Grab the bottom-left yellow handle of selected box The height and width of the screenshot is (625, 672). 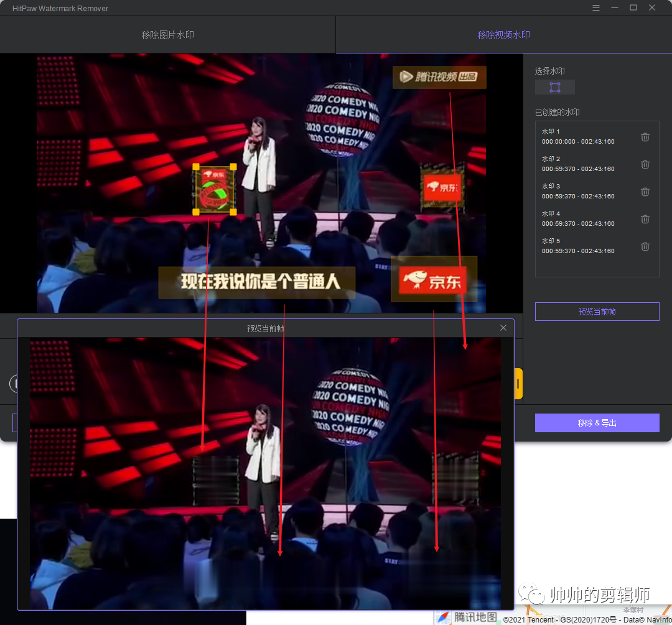(x=196, y=211)
